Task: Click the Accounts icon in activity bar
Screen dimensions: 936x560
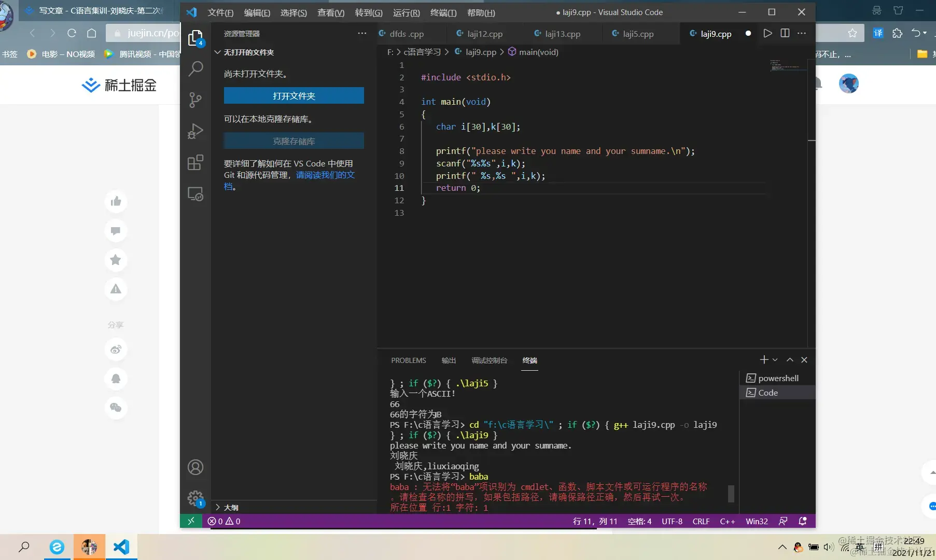Action: tap(195, 467)
